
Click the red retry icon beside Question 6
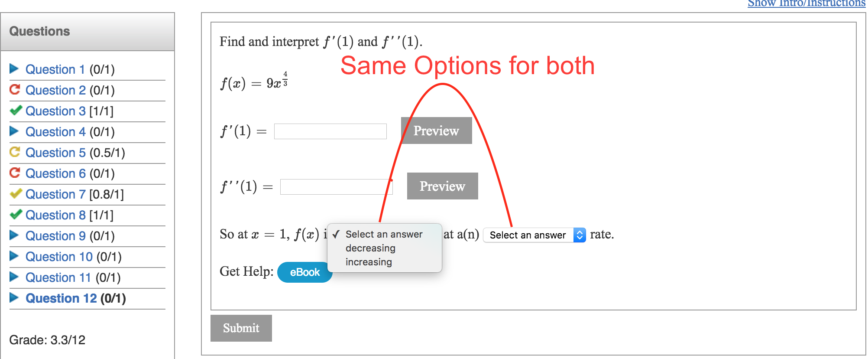[x=15, y=173]
